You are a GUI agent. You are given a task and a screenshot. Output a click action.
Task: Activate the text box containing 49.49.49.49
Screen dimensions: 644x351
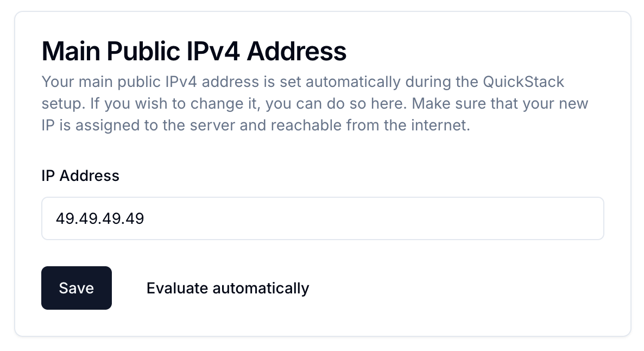tap(323, 218)
